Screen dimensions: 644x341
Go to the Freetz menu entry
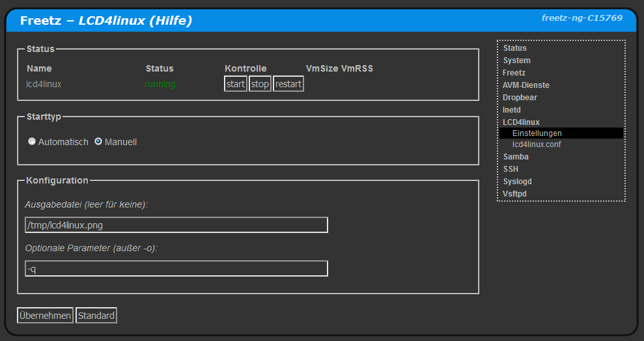click(514, 73)
